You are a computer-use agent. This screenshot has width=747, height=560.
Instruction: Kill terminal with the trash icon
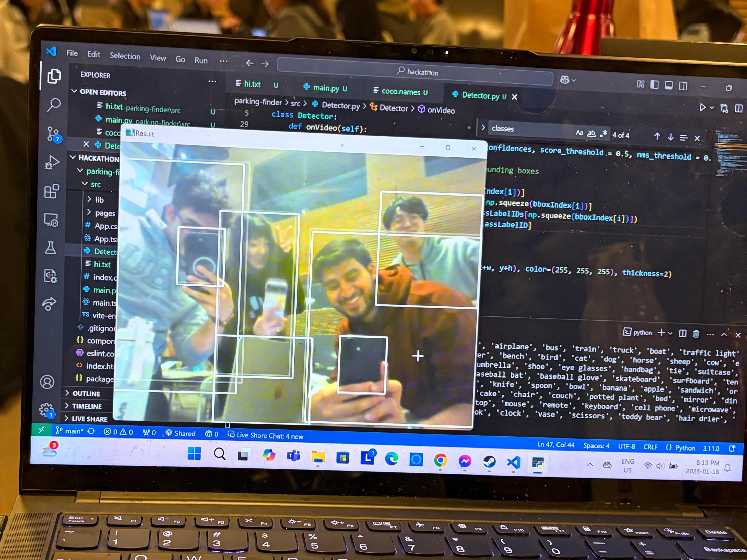[696, 334]
